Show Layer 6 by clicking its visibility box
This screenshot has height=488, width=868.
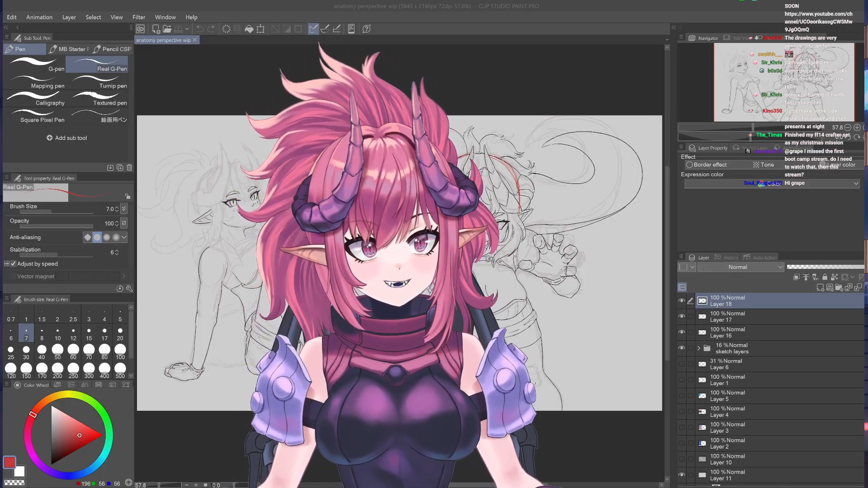(x=681, y=364)
